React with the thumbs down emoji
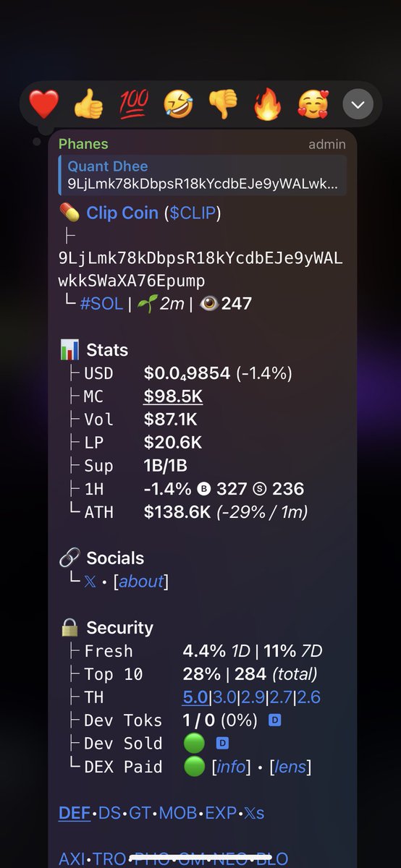401x868 pixels. [x=223, y=106]
